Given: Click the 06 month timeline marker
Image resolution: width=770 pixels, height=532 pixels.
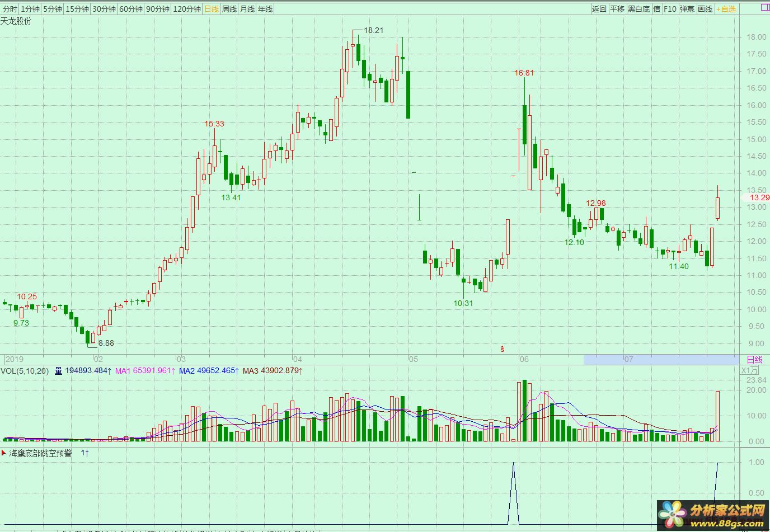Looking at the screenshot, I should pos(523,359).
